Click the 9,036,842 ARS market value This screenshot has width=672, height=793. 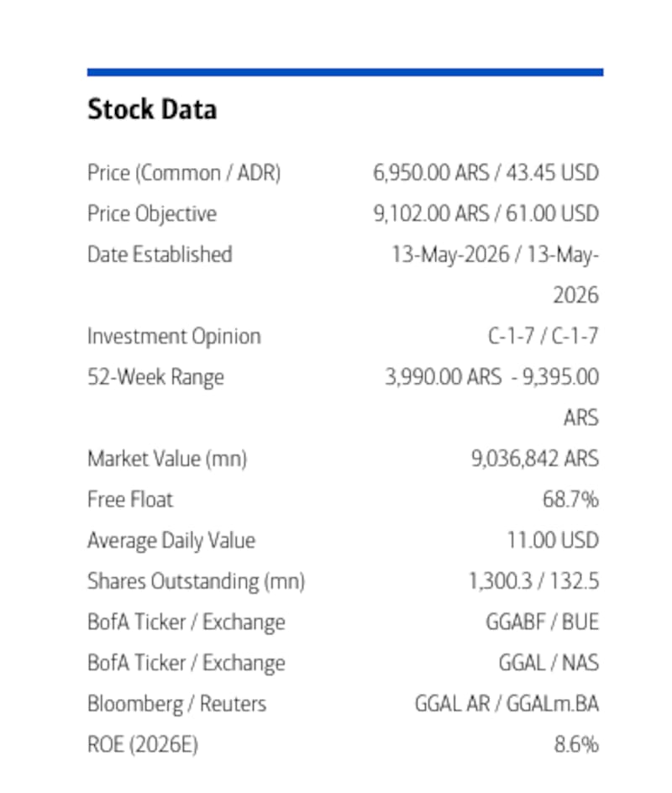tap(535, 459)
